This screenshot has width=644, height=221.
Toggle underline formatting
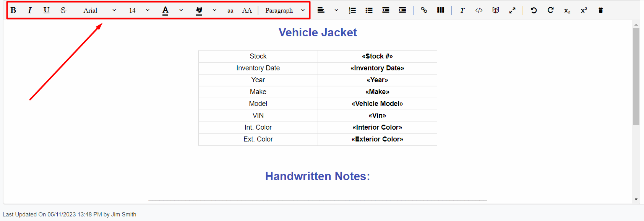click(47, 10)
